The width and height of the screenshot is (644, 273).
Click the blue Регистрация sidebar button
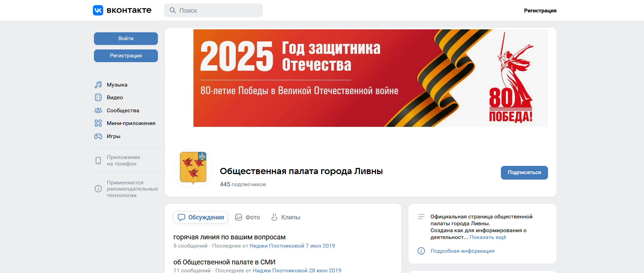pyautogui.click(x=126, y=56)
